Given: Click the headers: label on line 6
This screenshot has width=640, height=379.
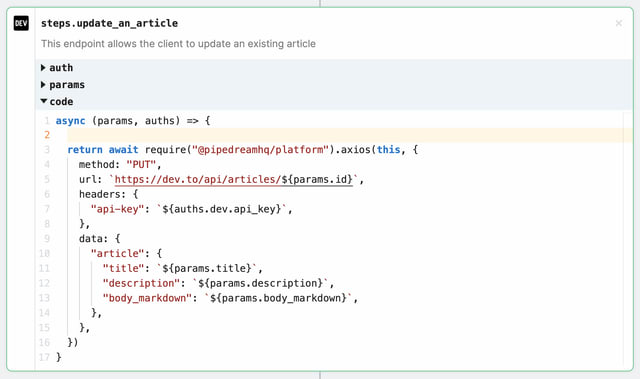Looking at the screenshot, I should [x=102, y=194].
